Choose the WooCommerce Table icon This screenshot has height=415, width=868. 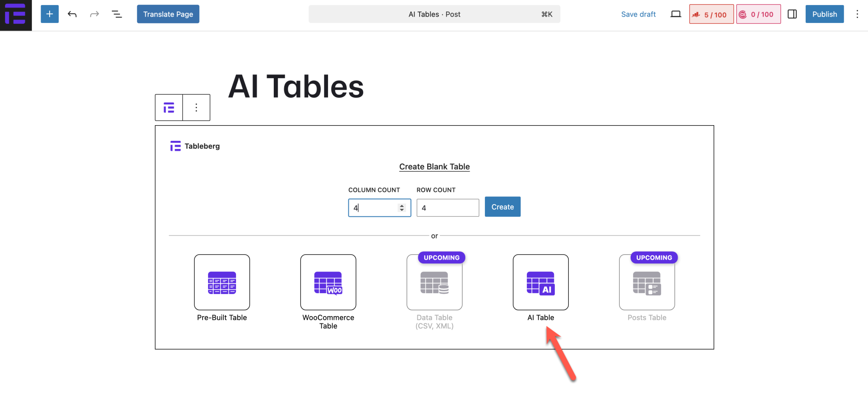coord(328,282)
